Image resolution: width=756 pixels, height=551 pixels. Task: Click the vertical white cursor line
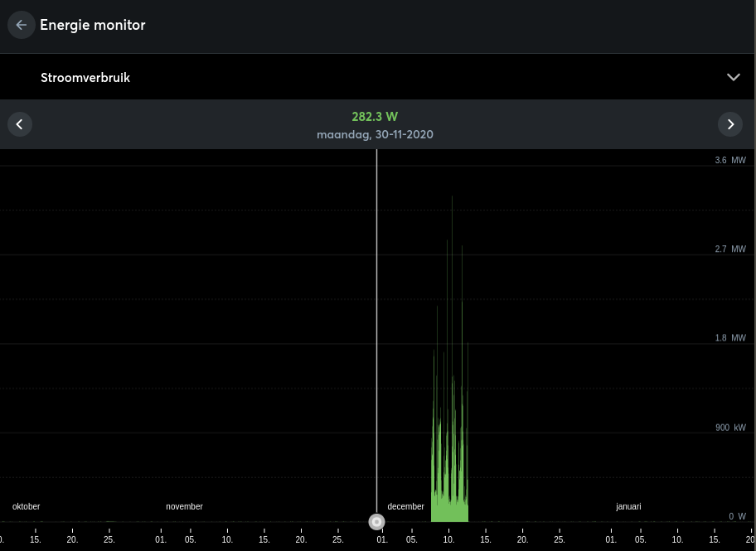(376, 331)
